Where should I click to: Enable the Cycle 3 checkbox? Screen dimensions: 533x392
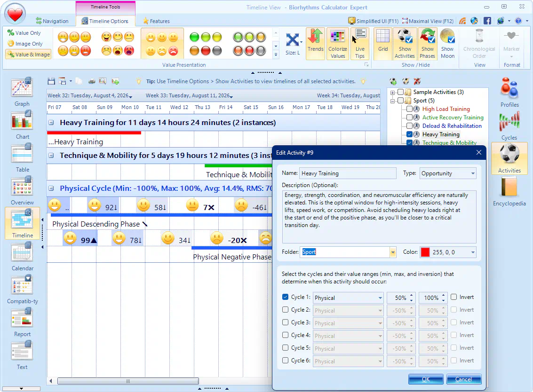(285, 322)
